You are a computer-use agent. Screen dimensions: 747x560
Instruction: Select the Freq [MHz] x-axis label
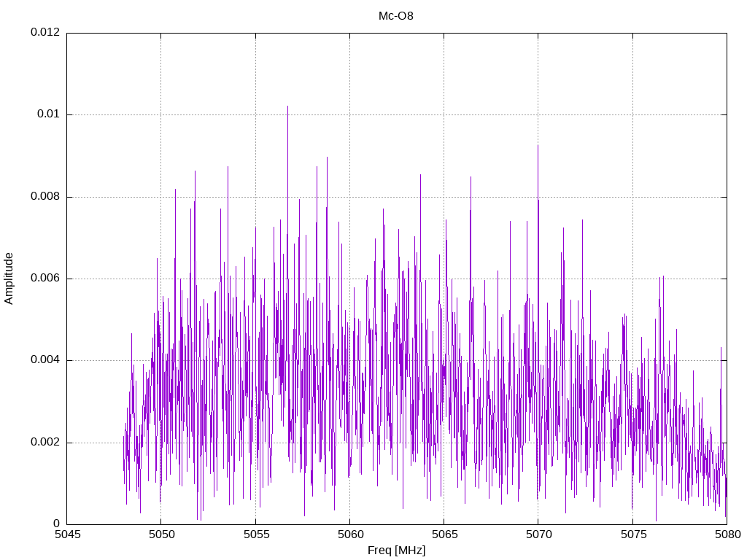[396, 551]
